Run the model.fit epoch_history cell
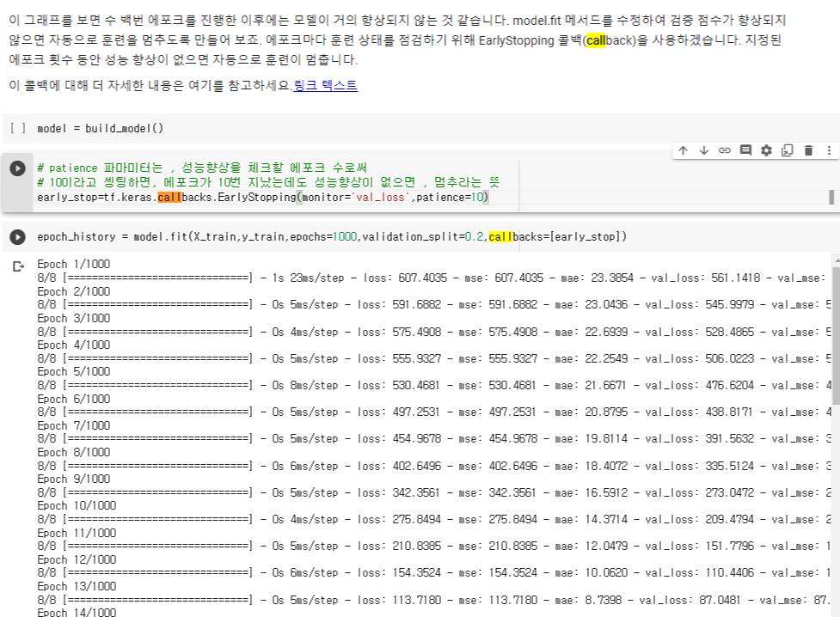The height and width of the screenshot is (617, 840). [x=18, y=236]
